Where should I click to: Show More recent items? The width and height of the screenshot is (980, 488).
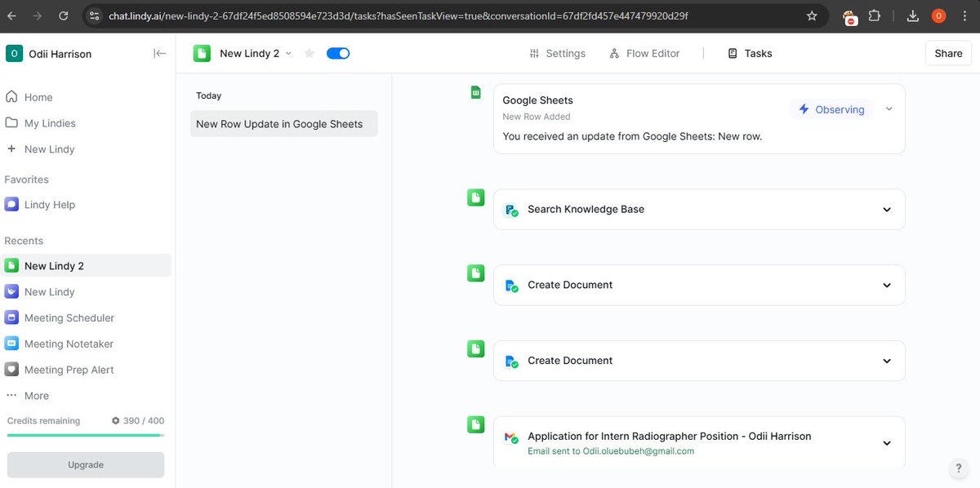(36, 396)
